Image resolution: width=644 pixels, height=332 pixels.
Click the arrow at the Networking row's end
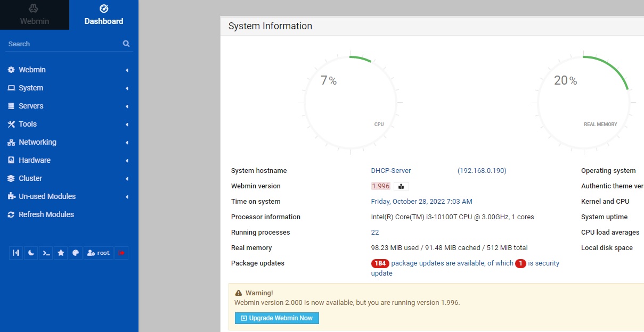(x=127, y=143)
